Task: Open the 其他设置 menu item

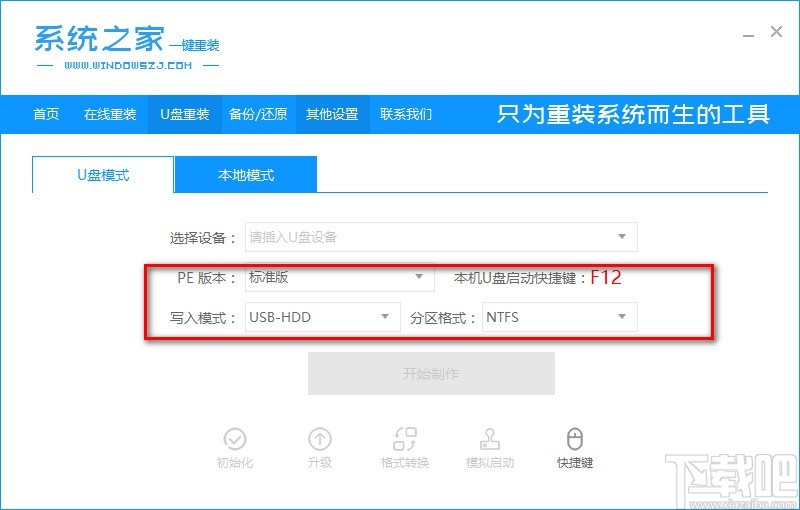Action: coord(332,114)
